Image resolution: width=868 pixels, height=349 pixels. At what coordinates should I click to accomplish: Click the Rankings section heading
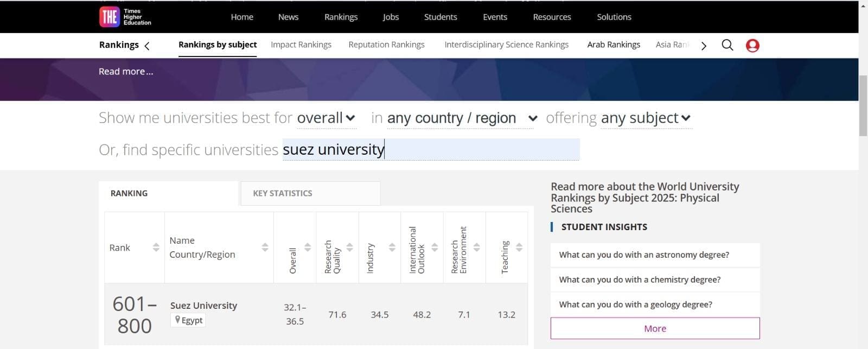[x=119, y=45]
